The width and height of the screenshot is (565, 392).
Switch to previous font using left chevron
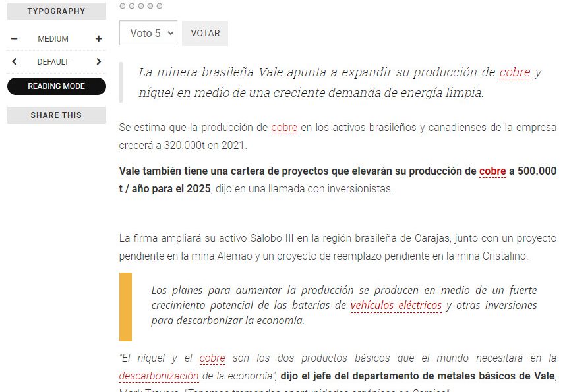(x=15, y=62)
